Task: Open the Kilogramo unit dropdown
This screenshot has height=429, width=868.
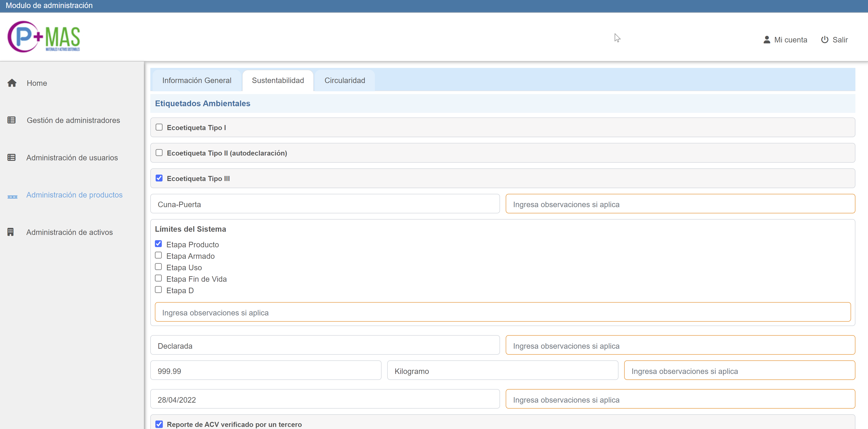Action: coord(503,371)
